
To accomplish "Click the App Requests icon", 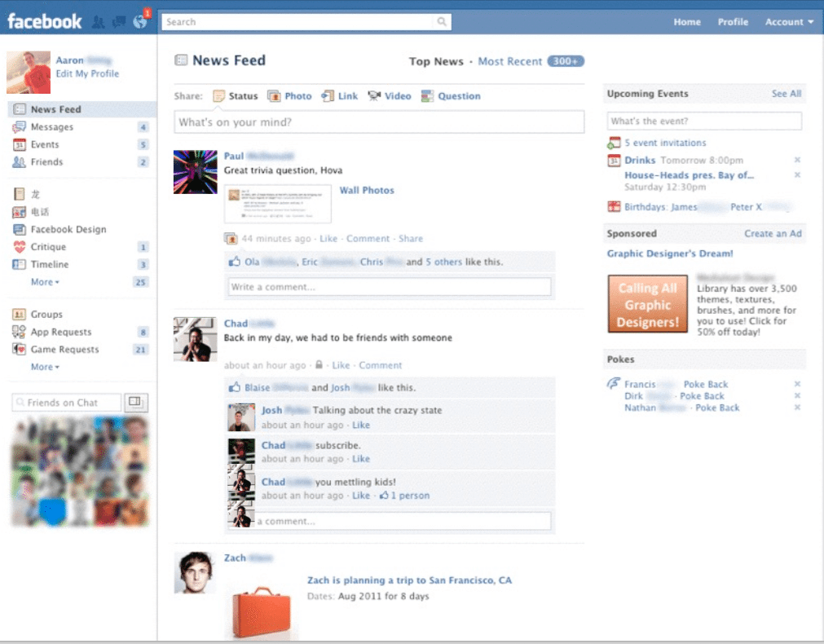I will (19, 332).
